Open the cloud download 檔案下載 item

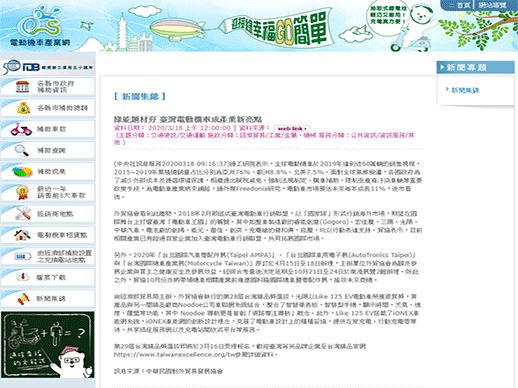(48, 277)
